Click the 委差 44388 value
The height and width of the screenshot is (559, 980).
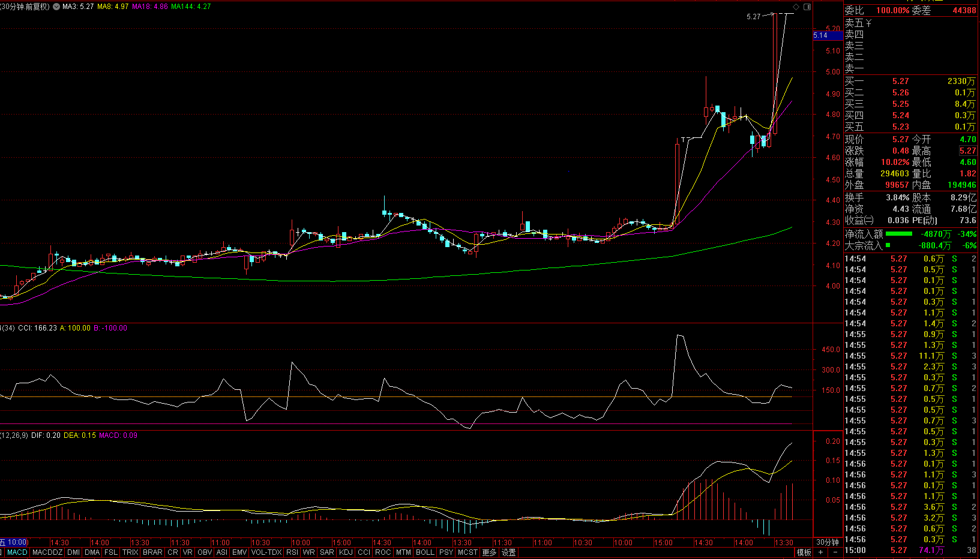(964, 10)
